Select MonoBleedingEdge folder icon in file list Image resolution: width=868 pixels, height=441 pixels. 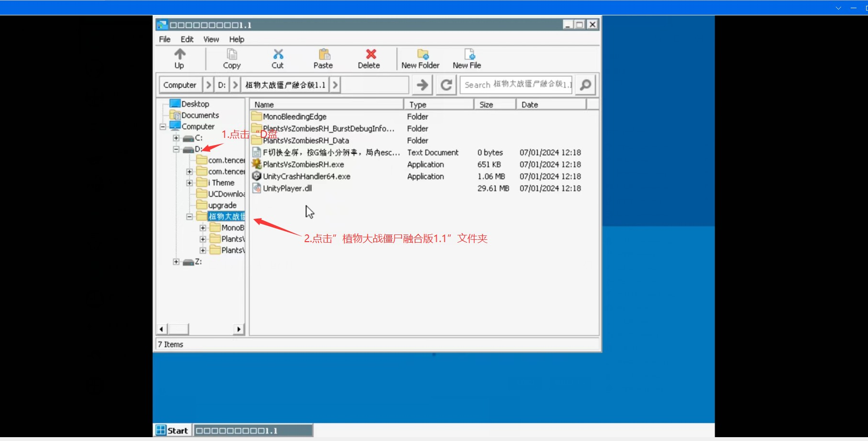(x=257, y=116)
